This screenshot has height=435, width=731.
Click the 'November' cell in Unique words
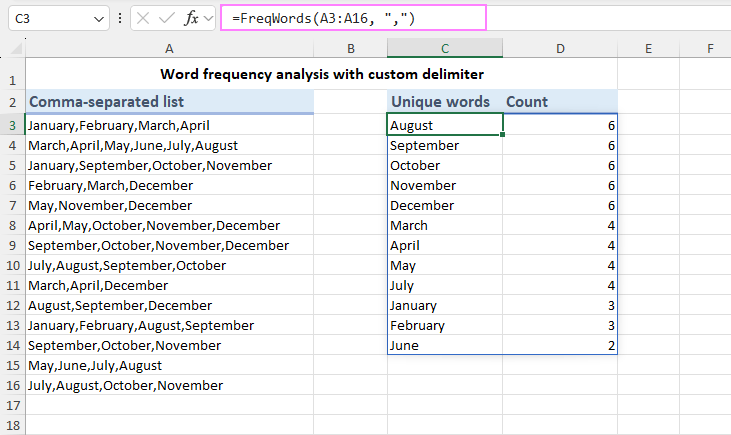point(445,186)
